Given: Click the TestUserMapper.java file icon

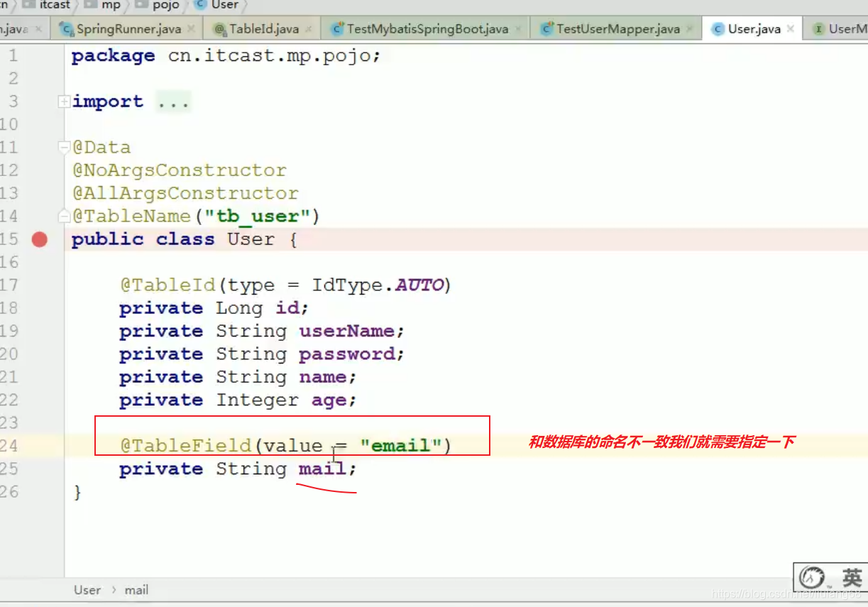Looking at the screenshot, I should click(546, 29).
